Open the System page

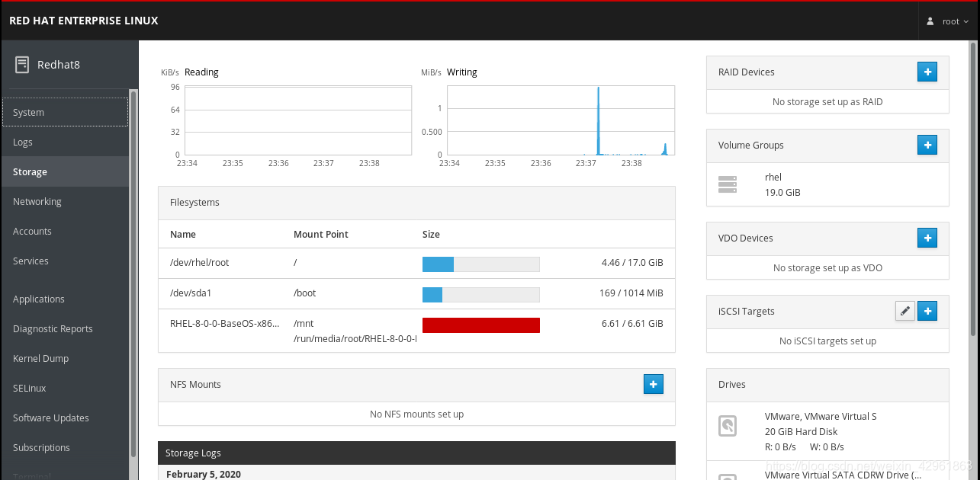pyautogui.click(x=65, y=112)
